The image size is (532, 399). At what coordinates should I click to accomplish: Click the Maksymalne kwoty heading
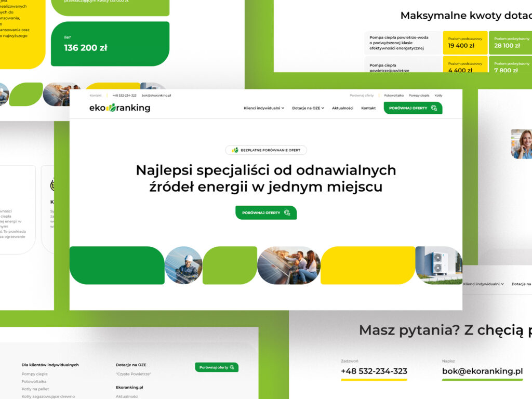[466, 16]
